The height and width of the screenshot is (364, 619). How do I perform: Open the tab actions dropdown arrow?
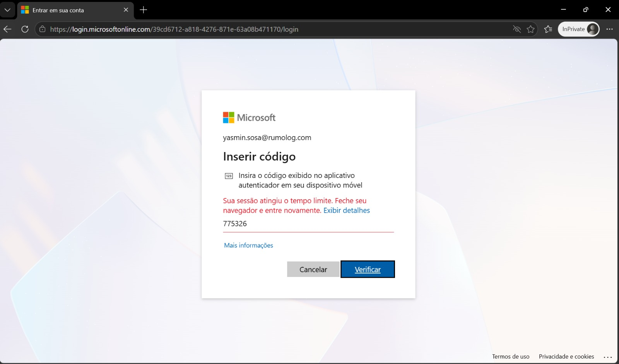7,10
